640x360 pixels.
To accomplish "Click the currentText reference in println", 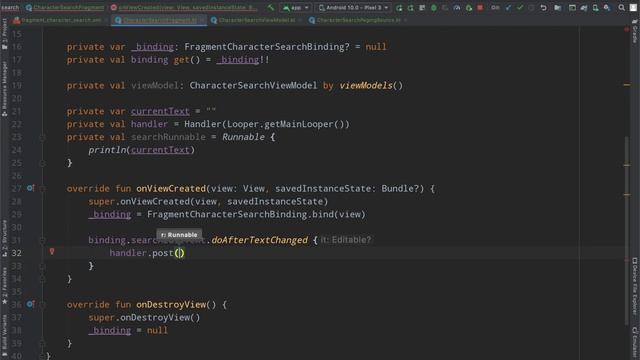I will (x=160, y=150).
